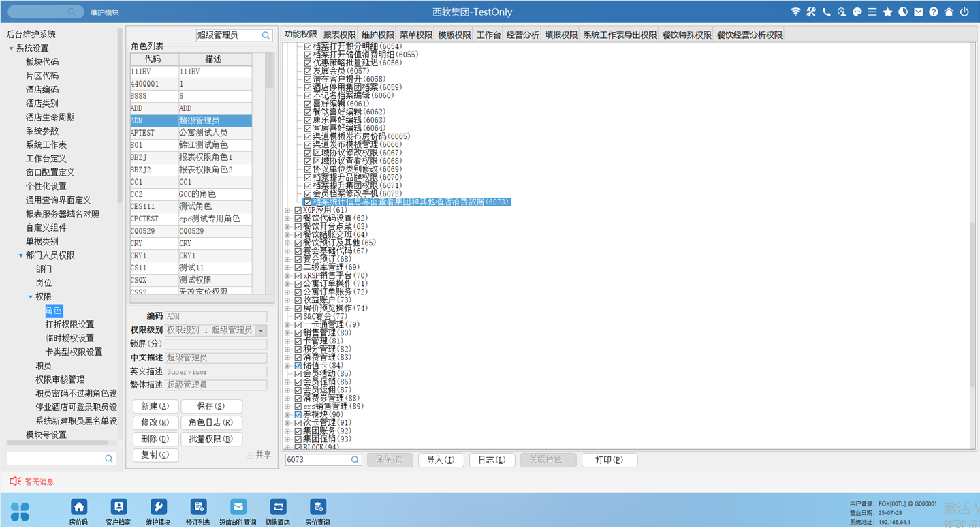This screenshot has height=528, width=980.
Task: Click the power logout icon
Action: (x=964, y=12)
